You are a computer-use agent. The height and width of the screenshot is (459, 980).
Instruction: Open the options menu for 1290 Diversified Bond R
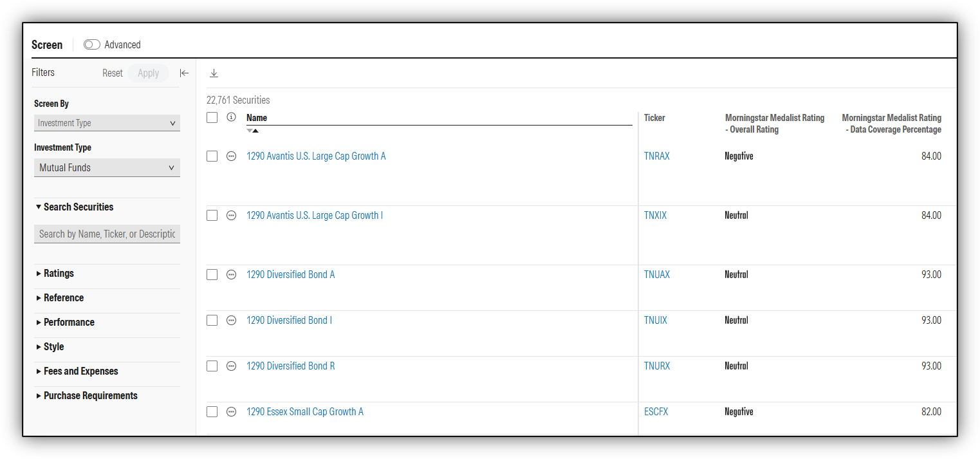(232, 366)
